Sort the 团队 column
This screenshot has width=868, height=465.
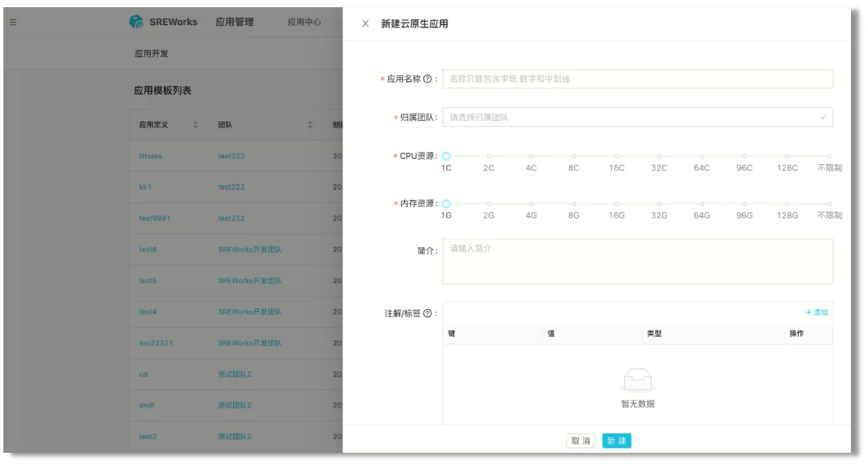click(x=310, y=125)
